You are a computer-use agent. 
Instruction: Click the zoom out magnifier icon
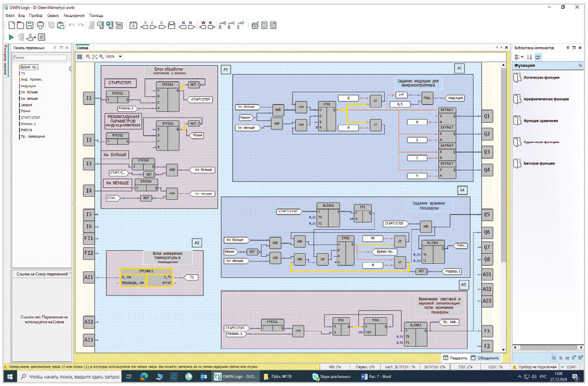[x=88, y=57]
